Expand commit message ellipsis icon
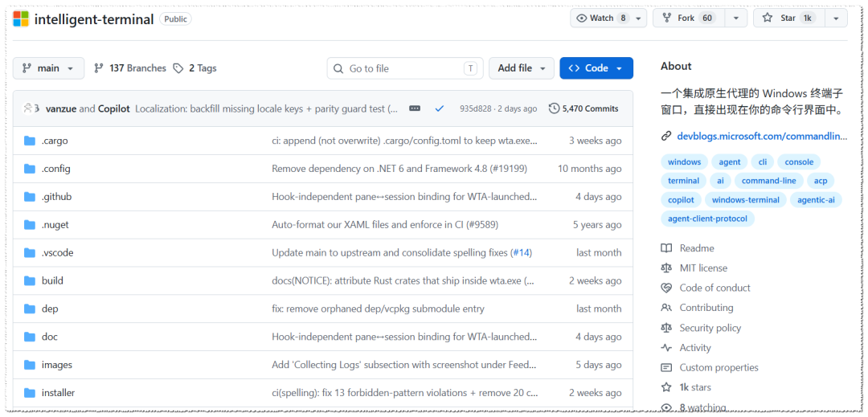 point(415,109)
